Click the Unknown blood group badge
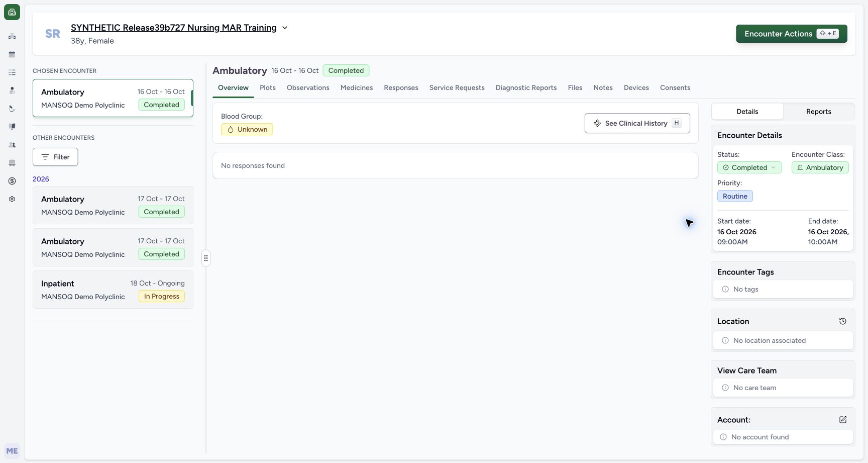This screenshot has height=463, width=868. [247, 129]
